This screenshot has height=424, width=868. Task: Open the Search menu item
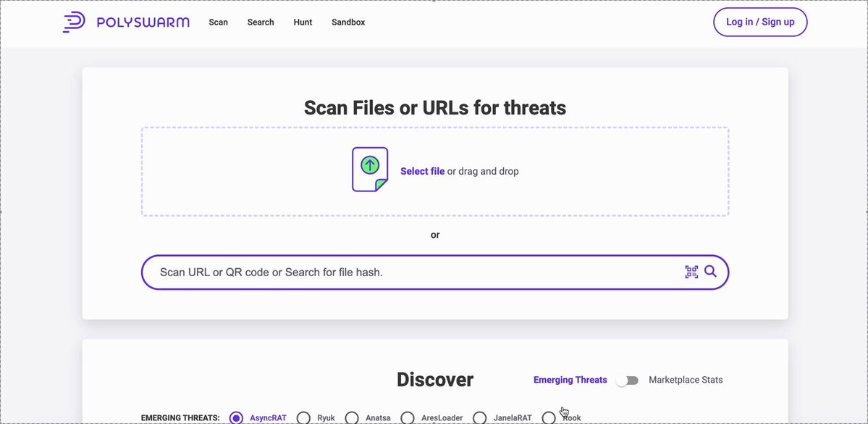tap(261, 22)
